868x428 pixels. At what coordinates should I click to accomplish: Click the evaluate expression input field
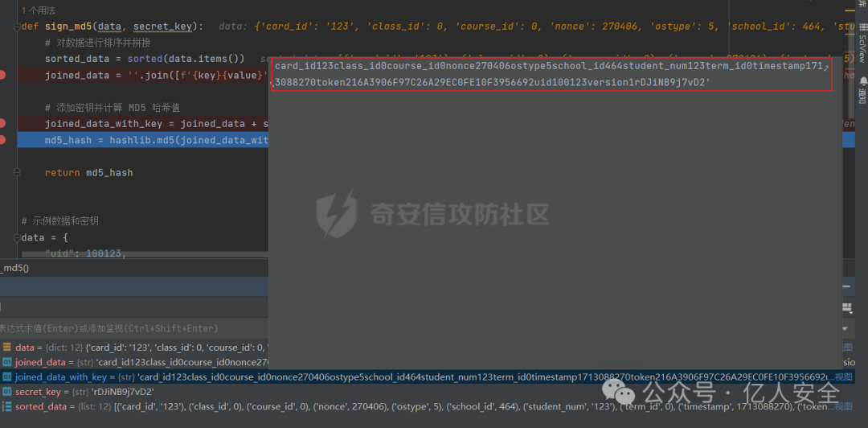(x=121, y=328)
